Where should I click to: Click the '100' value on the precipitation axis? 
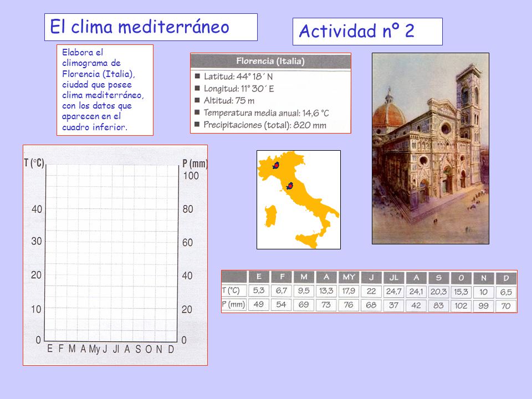click(x=191, y=176)
